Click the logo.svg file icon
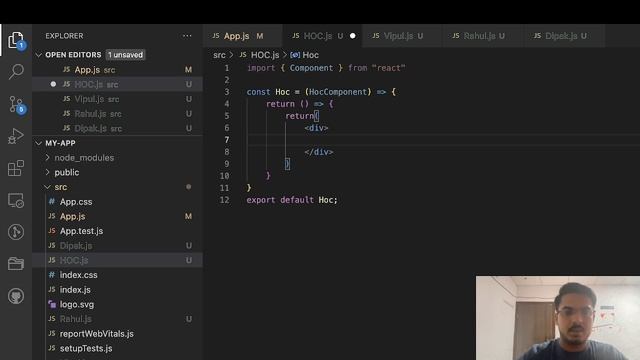 (x=52, y=304)
